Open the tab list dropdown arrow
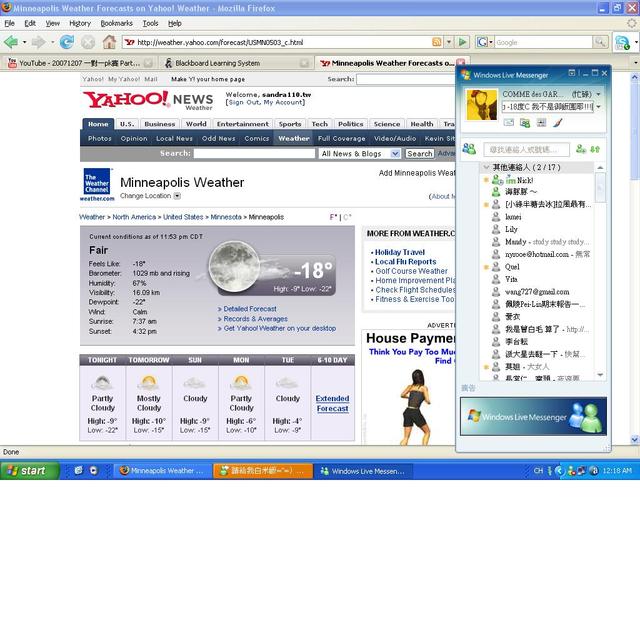 pos(636,63)
